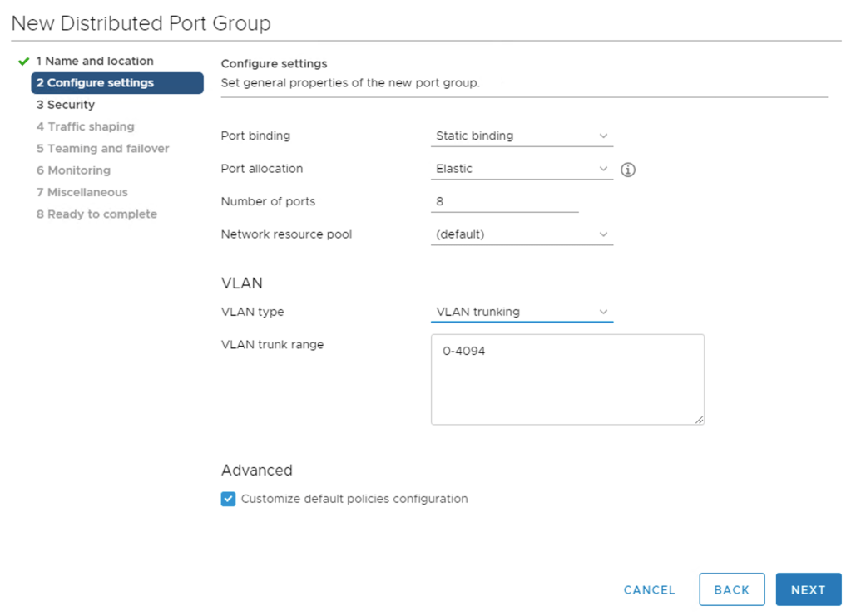The width and height of the screenshot is (851, 616).
Task: Click BACK to go to previous step
Action: point(731,589)
